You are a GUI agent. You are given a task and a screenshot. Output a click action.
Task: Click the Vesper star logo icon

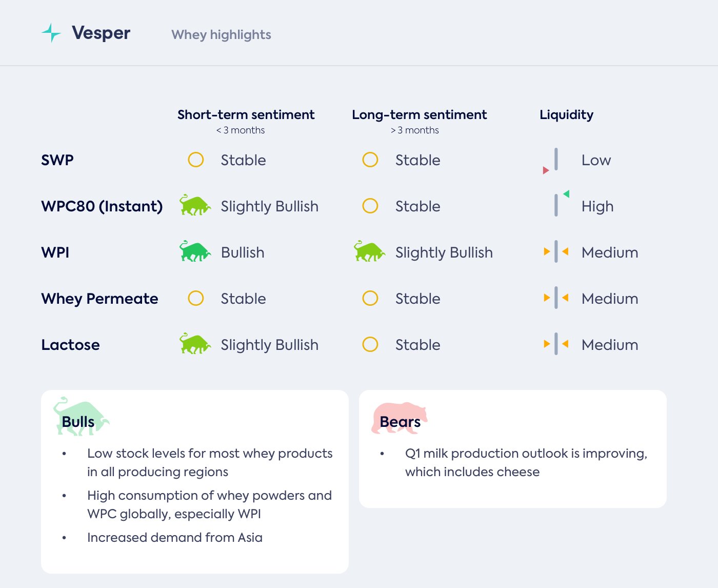(51, 33)
